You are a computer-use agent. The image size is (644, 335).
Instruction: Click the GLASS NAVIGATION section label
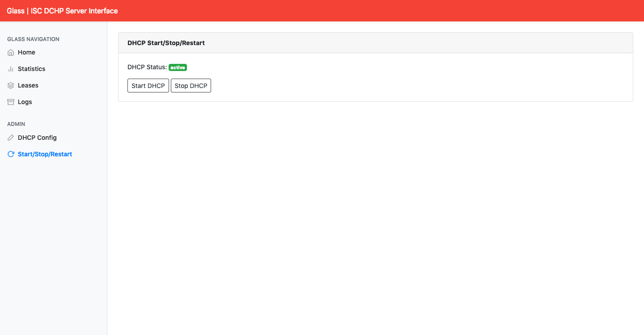(33, 39)
